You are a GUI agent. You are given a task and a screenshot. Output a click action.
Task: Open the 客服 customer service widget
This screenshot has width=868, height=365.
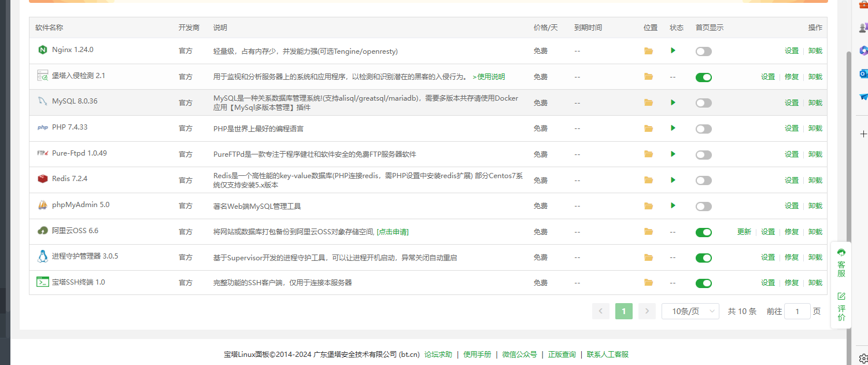pyautogui.click(x=841, y=263)
